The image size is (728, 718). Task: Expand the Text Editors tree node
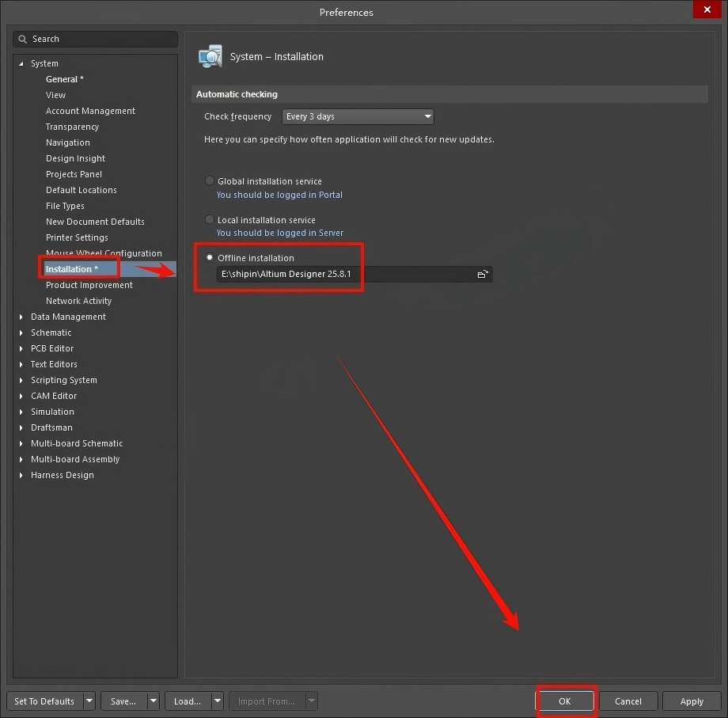(x=21, y=364)
